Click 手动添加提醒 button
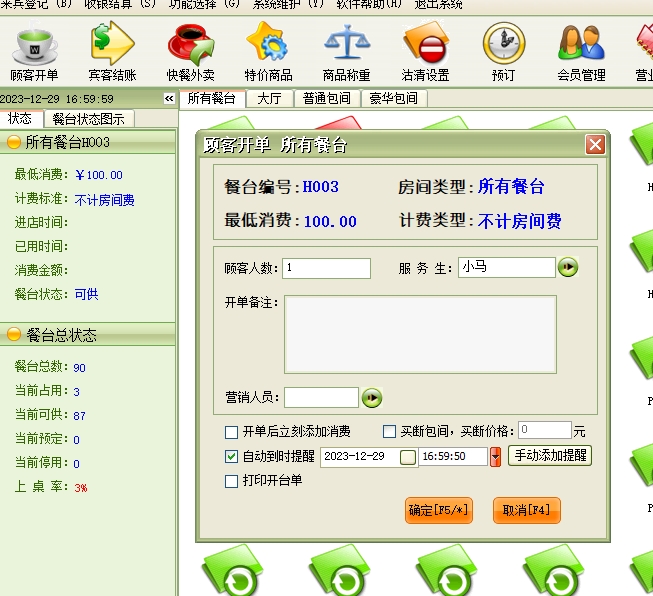 tap(550, 456)
